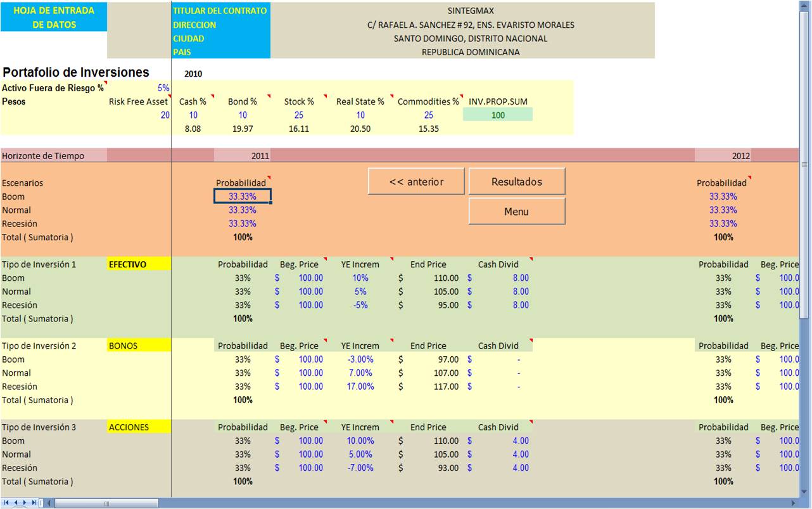812x509 pixels.
Task: Click the horizontal scrollbar thumb
Action: [106, 503]
